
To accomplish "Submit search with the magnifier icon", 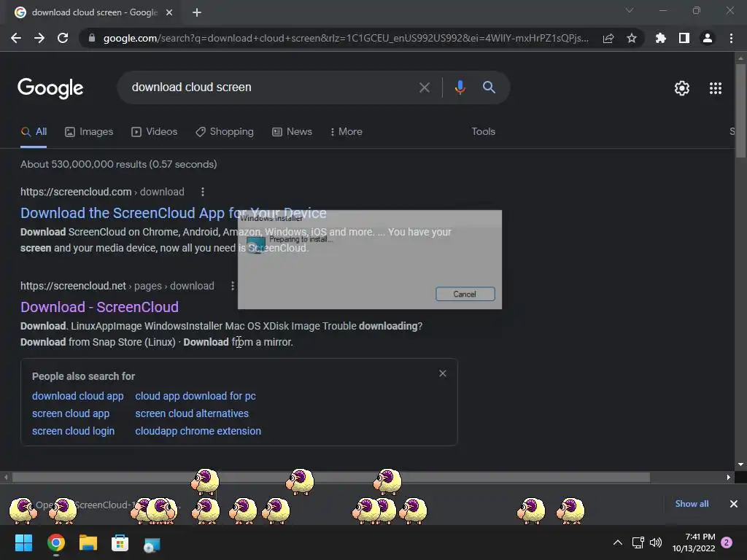I will (489, 87).
